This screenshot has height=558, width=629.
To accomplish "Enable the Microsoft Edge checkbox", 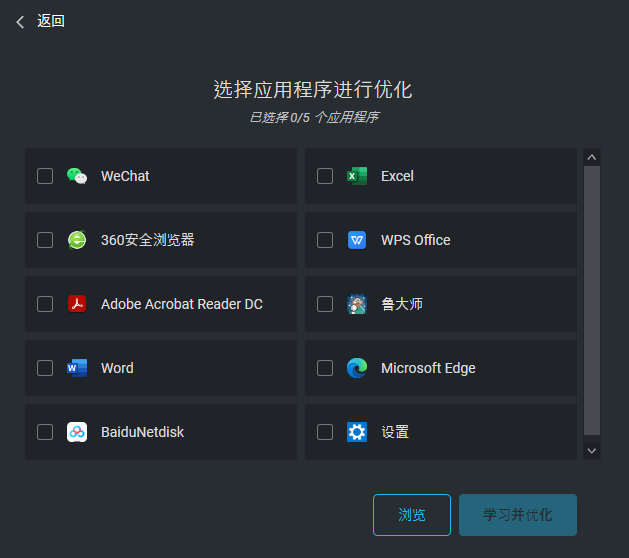I will 325,368.
